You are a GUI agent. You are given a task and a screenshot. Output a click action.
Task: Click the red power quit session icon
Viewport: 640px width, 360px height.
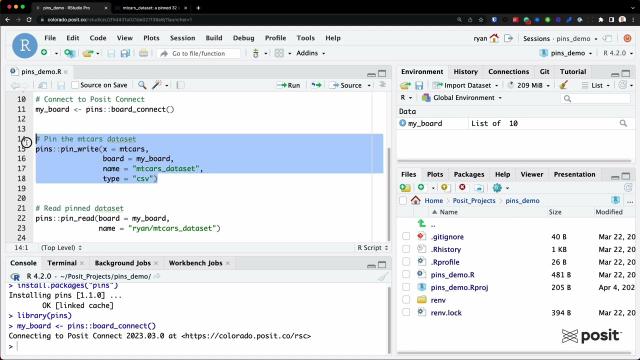(x=627, y=38)
